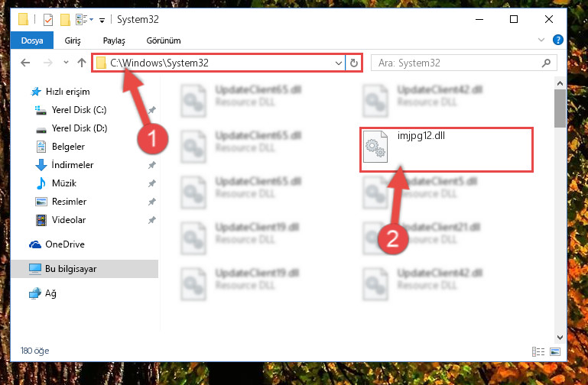
Task: Toggle pin next to Videolar
Action: (152, 220)
